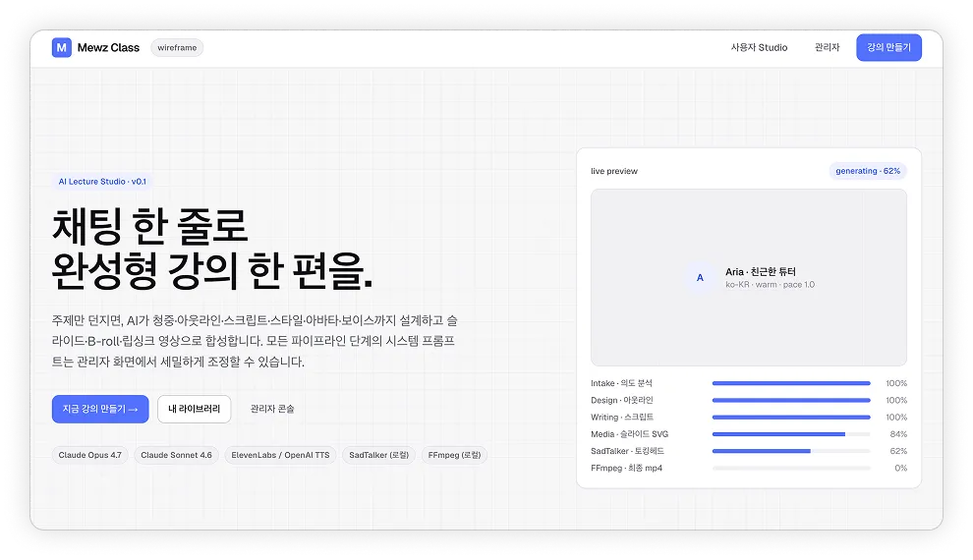Click the 강의 만들기 header button

point(888,48)
